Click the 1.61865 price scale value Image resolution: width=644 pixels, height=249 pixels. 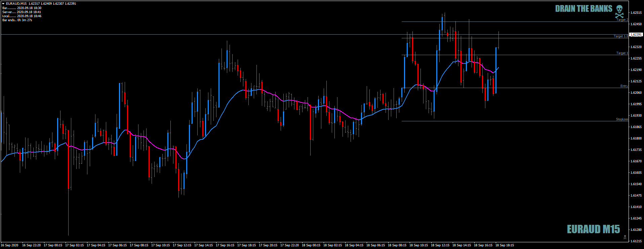[636, 127]
